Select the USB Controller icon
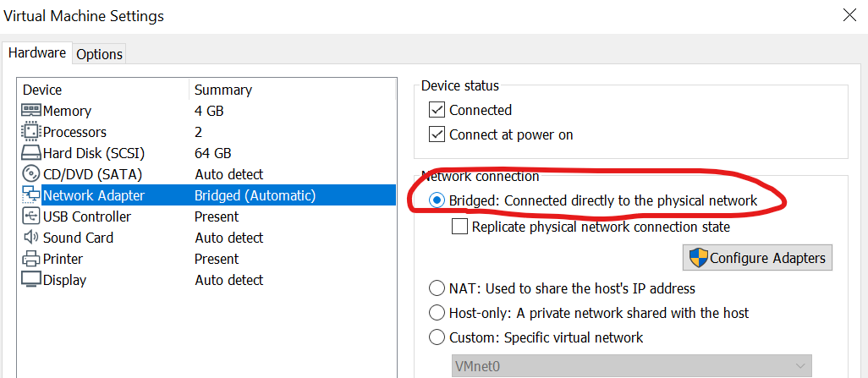The height and width of the screenshot is (378, 868). point(31,216)
